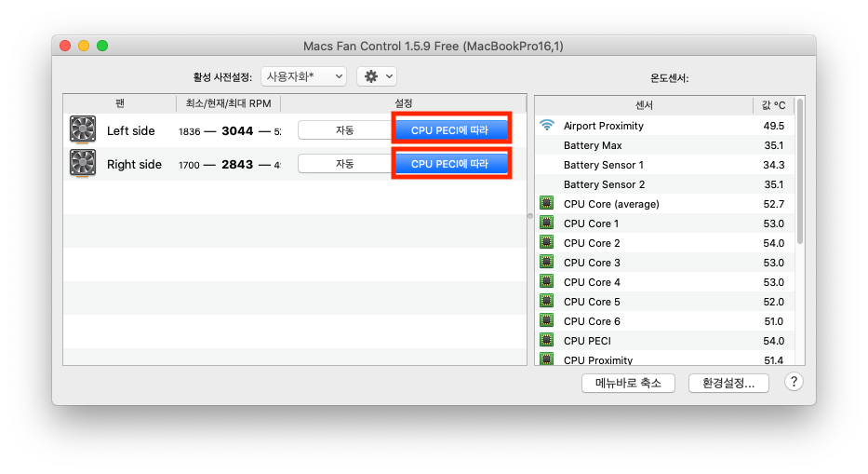Set Left side fan to 자동
Screen dimensions: 868x474
tap(345, 130)
